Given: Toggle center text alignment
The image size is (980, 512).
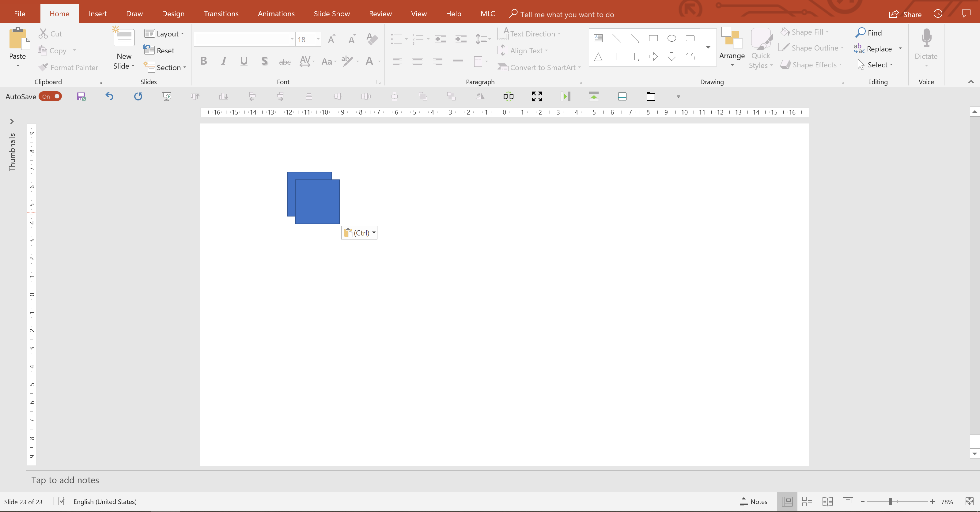Looking at the screenshot, I should point(417,61).
